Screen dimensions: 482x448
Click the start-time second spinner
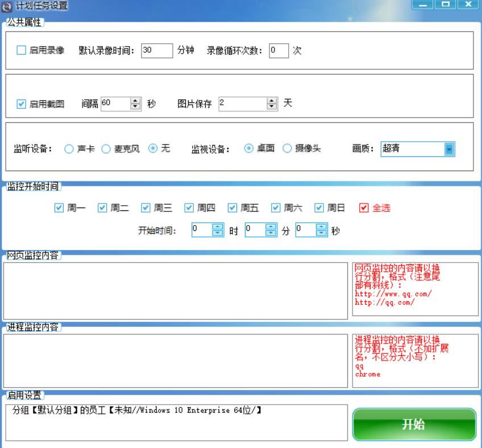coord(322,230)
